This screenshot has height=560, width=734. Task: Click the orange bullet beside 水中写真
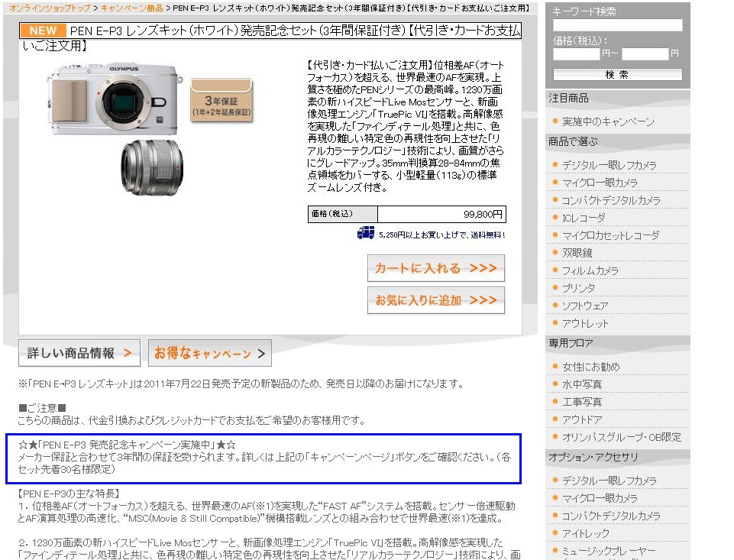click(555, 384)
